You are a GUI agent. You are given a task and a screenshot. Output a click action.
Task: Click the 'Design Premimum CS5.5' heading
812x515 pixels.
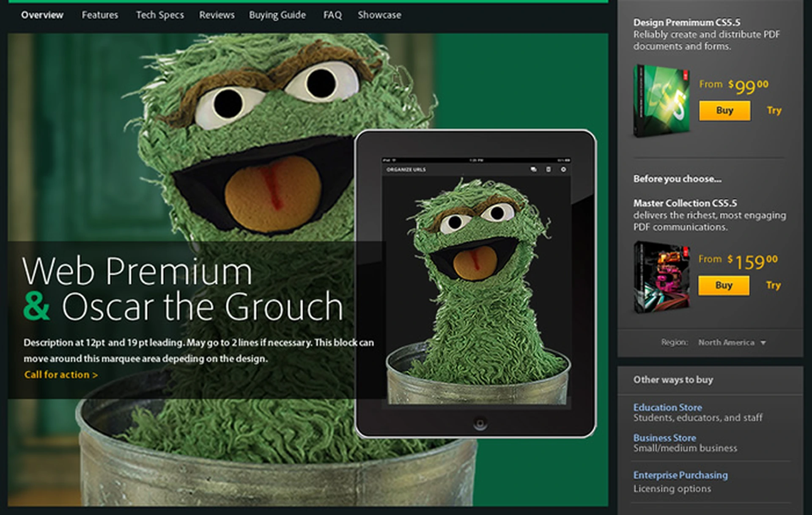tap(686, 22)
